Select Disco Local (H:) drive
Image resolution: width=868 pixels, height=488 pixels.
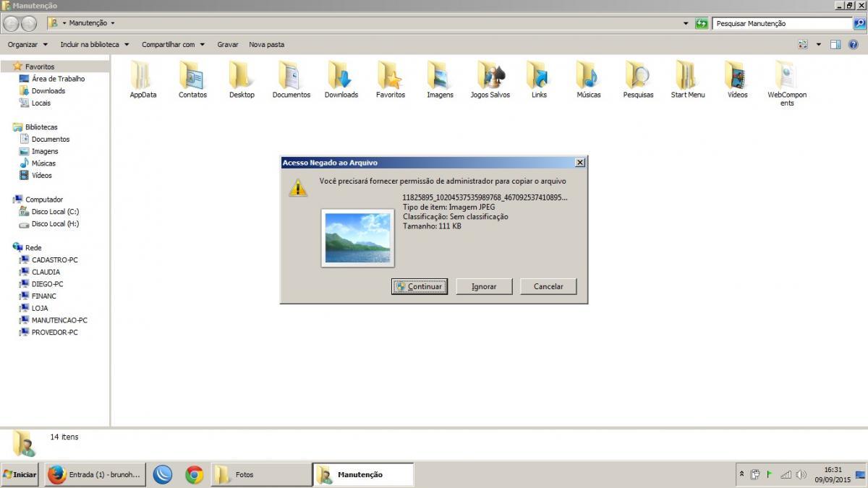[x=55, y=224]
